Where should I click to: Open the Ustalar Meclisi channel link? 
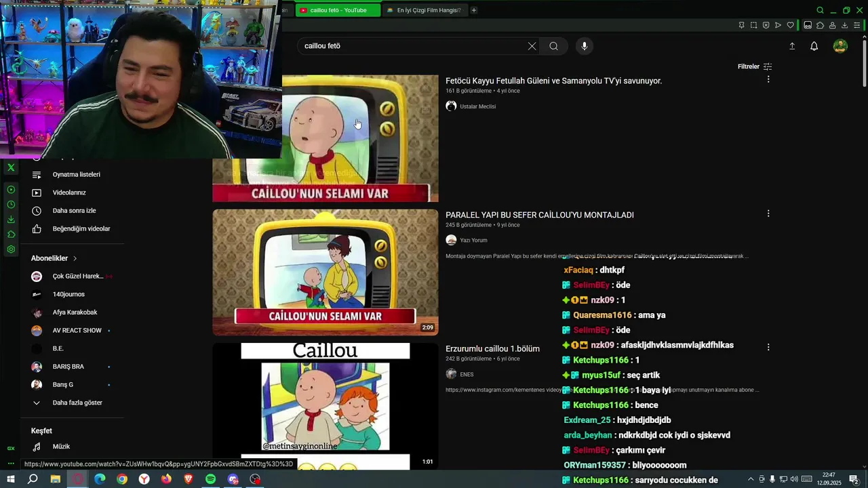(x=477, y=106)
